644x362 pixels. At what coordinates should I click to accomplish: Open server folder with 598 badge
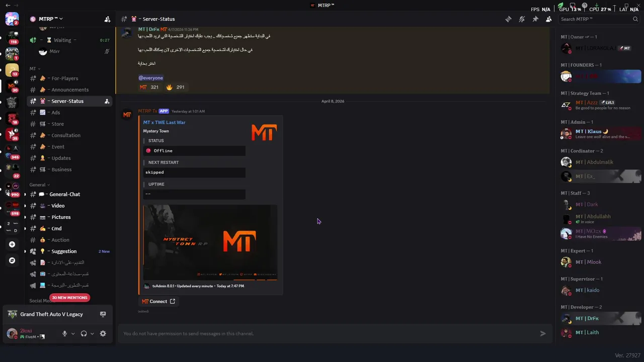[x=12, y=208]
